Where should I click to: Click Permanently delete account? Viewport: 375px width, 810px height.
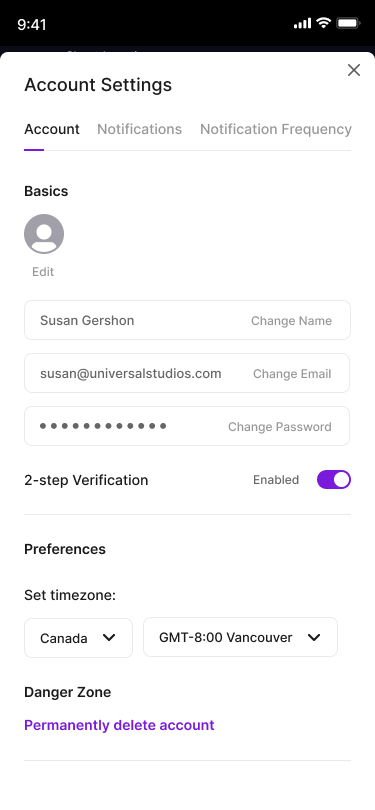click(119, 725)
